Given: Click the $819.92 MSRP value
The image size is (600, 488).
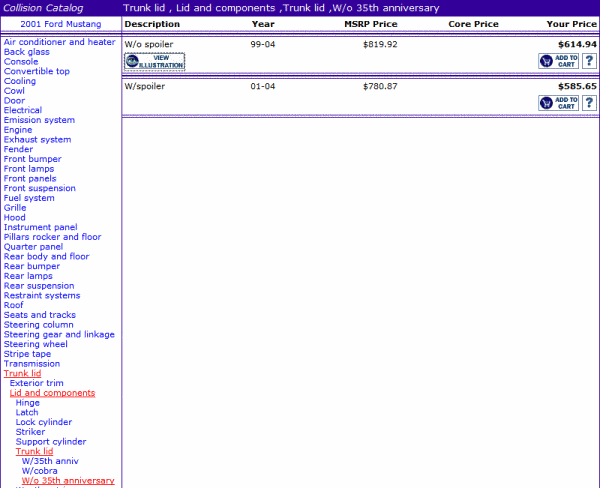Looking at the screenshot, I should 380,44.
